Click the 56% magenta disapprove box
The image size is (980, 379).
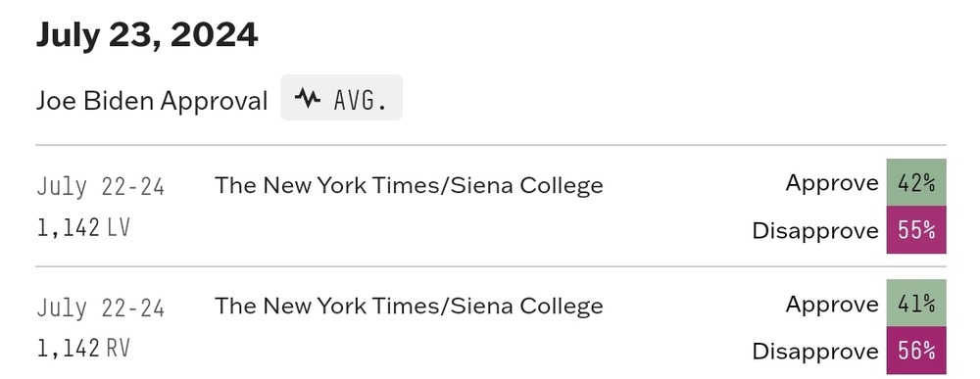click(x=916, y=351)
